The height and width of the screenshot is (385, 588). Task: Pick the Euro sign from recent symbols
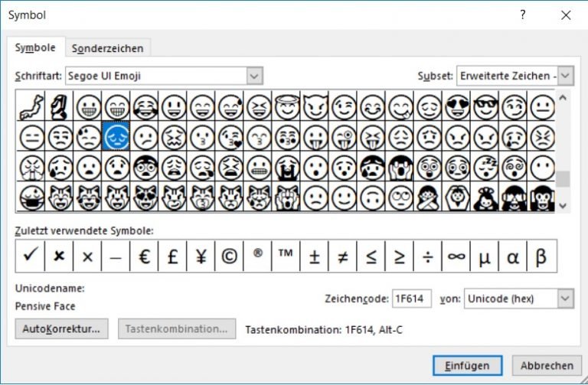[x=144, y=256]
